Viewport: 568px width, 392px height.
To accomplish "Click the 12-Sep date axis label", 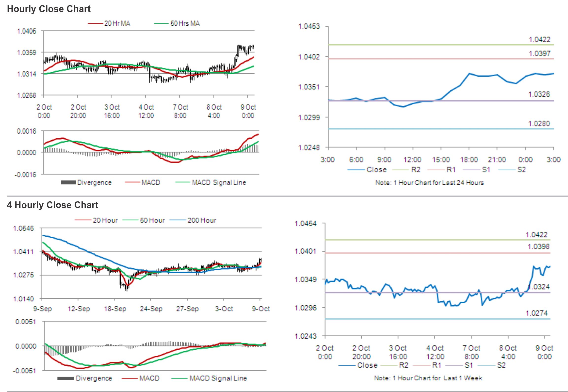I will tap(79, 309).
